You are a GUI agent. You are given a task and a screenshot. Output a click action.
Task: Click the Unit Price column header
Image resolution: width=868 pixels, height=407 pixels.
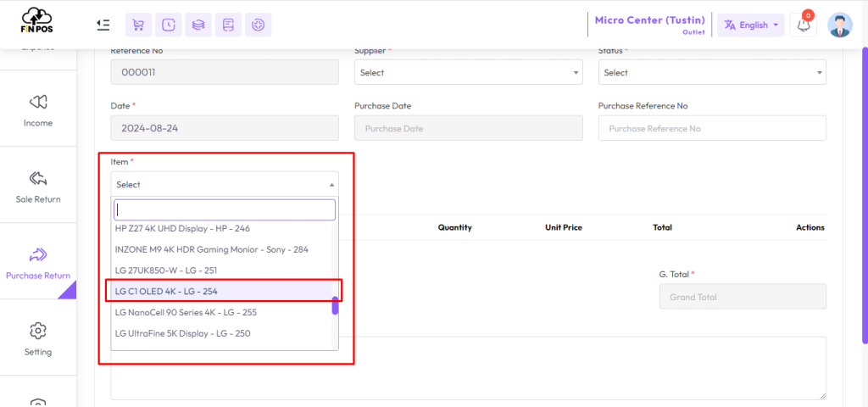pyautogui.click(x=564, y=227)
